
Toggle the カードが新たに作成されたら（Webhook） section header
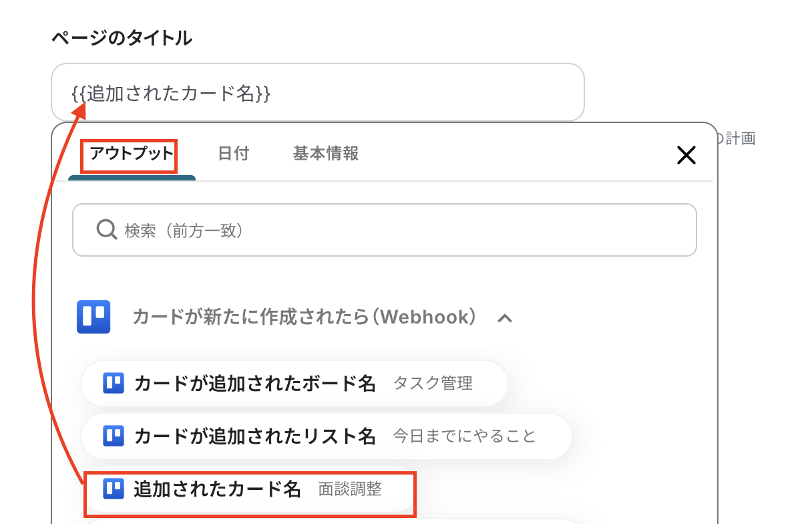click(x=304, y=317)
